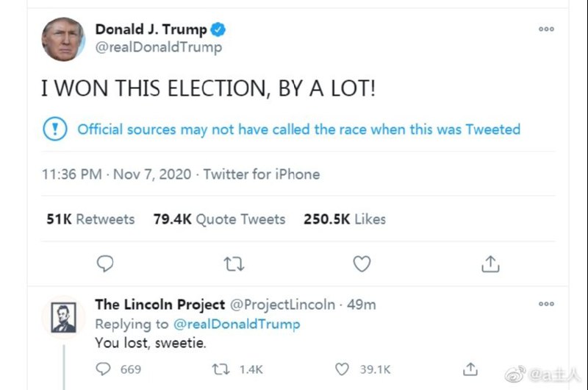
Task: Open more options for Lincoln Project reply
Action: pos(546,304)
